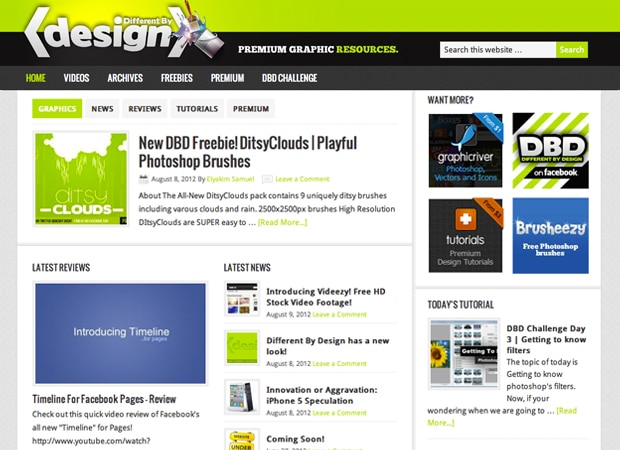The width and height of the screenshot is (620, 450).
Task: Click the date August 9, 2012
Action: point(289,314)
